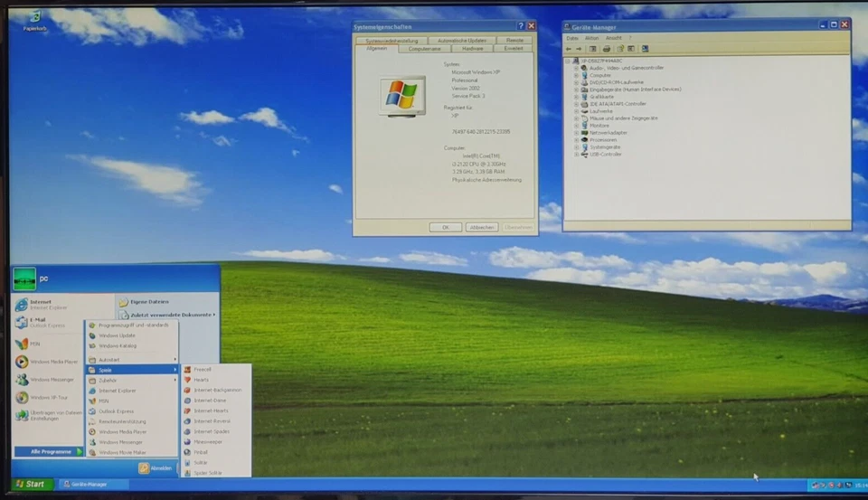This screenshot has width=868, height=500.
Task: Select Systemgeräte tree entry
Action: click(605, 147)
